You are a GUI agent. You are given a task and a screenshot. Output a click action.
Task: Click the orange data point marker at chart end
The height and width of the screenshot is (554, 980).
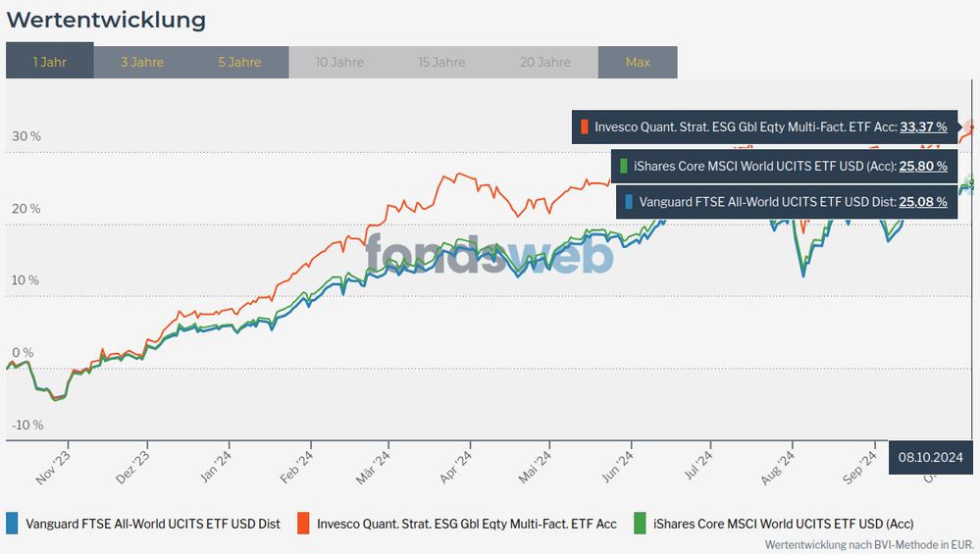[971, 127]
